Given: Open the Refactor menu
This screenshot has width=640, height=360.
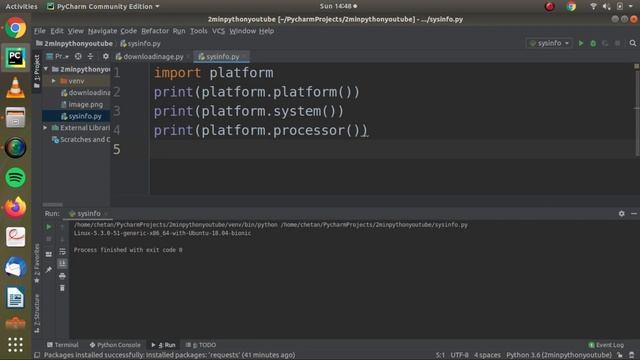Looking at the screenshot, I should tap(155, 31).
